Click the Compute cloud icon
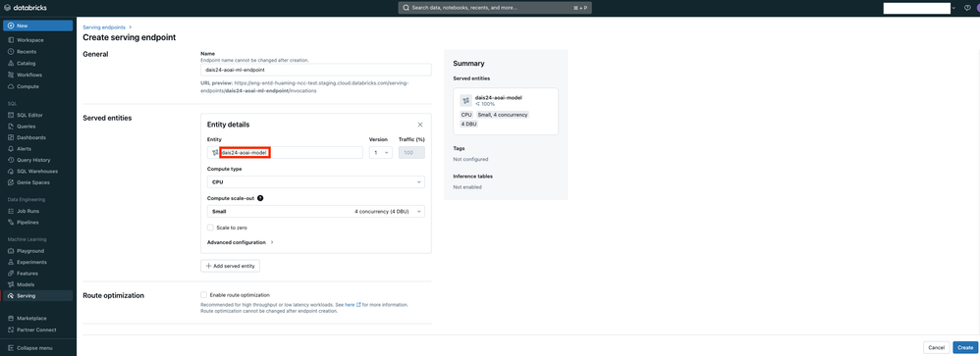Image resolution: width=980 pixels, height=356 pixels. pyautogui.click(x=11, y=86)
